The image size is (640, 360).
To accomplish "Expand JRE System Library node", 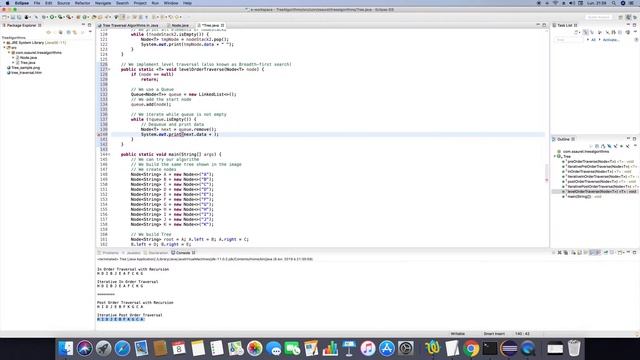I will [x=4, y=42].
